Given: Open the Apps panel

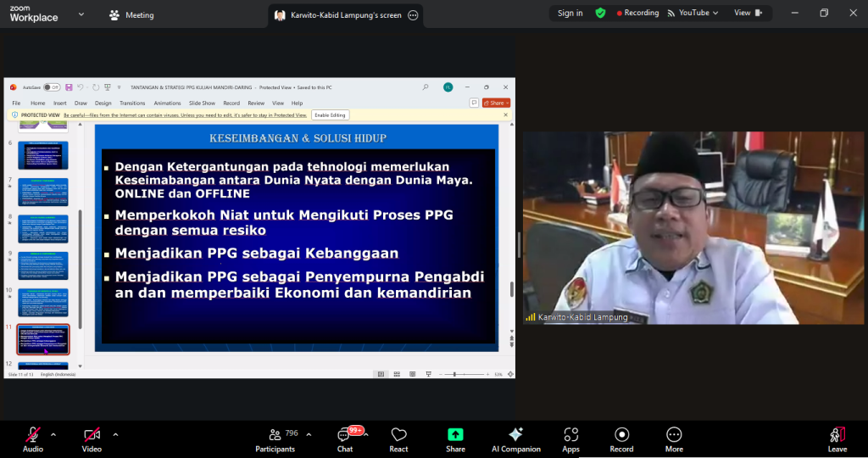Looking at the screenshot, I should (x=570, y=438).
